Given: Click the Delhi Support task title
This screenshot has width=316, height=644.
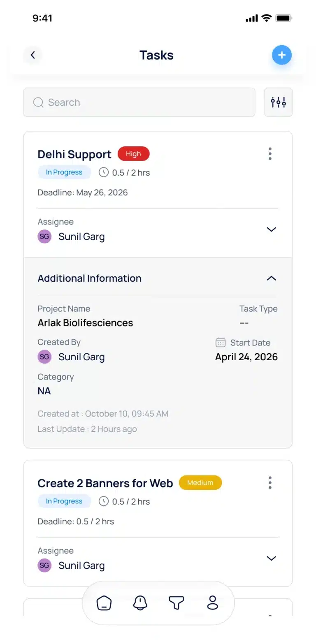Looking at the screenshot, I should pos(74,154).
